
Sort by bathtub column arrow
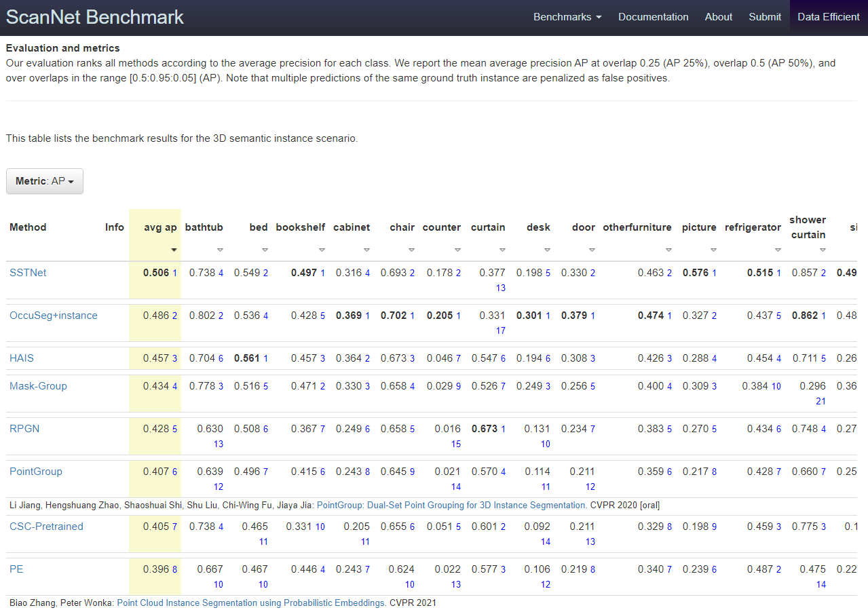pyautogui.click(x=220, y=250)
